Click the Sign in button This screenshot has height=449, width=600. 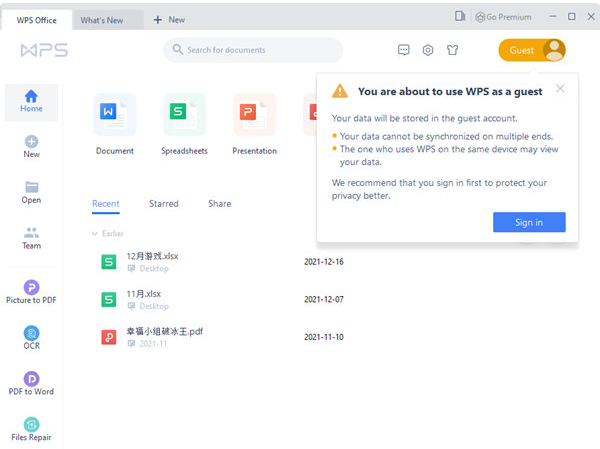pyautogui.click(x=529, y=222)
